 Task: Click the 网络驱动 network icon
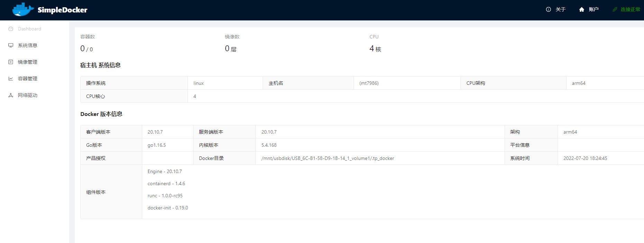click(x=11, y=95)
